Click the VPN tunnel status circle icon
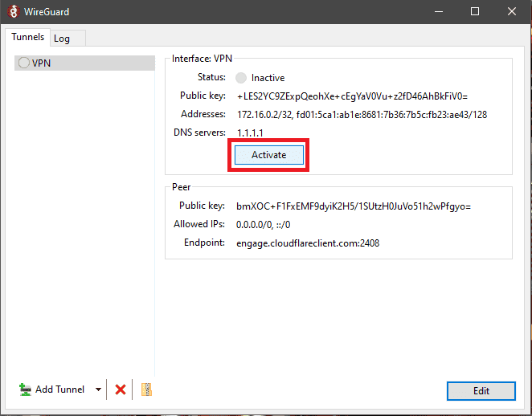Image resolution: width=532 pixels, height=416 pixels. 24,63
